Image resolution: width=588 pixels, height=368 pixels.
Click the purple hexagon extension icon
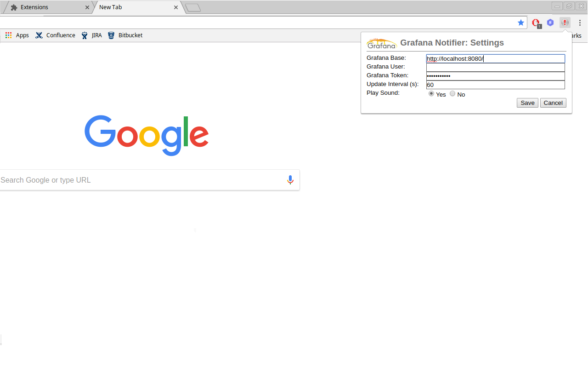[550, 23]
